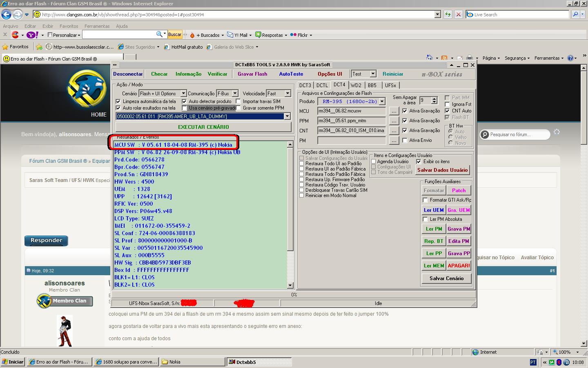Enable Ativa Envio checkbox

405,140
